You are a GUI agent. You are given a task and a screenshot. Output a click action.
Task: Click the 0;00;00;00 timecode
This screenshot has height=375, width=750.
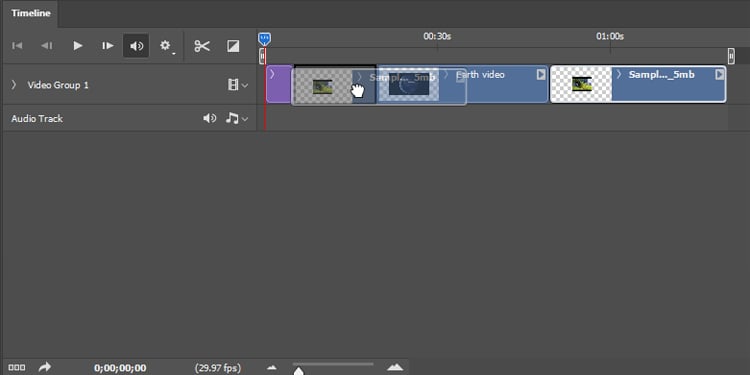coord(120,368)
